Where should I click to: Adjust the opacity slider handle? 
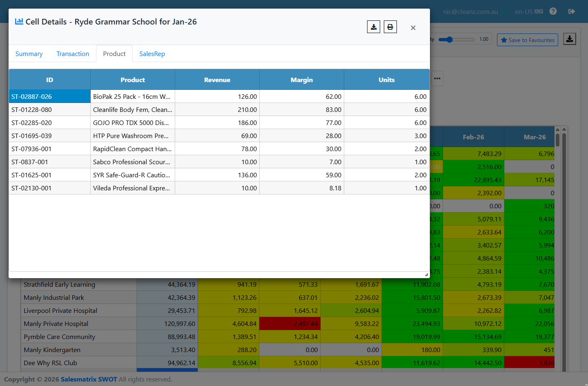(x=450, y=40)
